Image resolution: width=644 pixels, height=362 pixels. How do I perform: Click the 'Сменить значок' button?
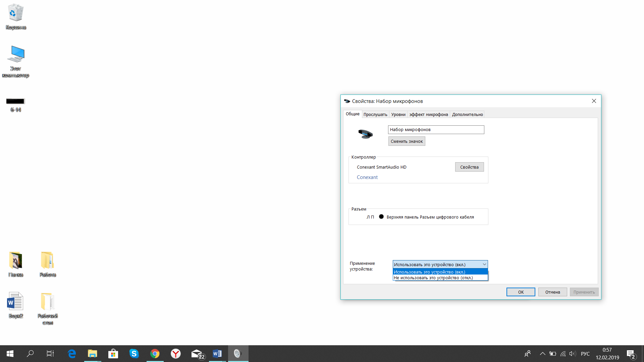[406, 141]
